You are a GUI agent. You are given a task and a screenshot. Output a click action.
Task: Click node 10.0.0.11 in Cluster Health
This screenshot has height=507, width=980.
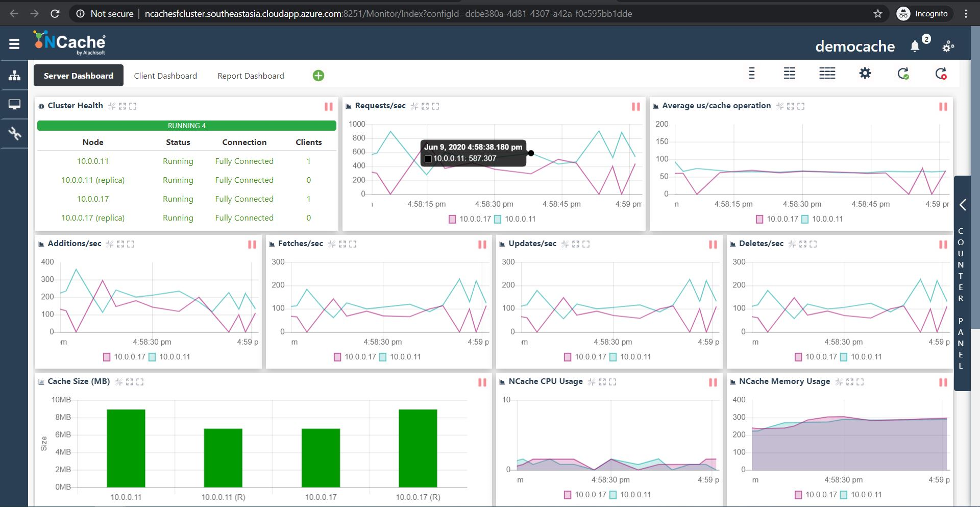pyautogui.click(x=93, y=161)
